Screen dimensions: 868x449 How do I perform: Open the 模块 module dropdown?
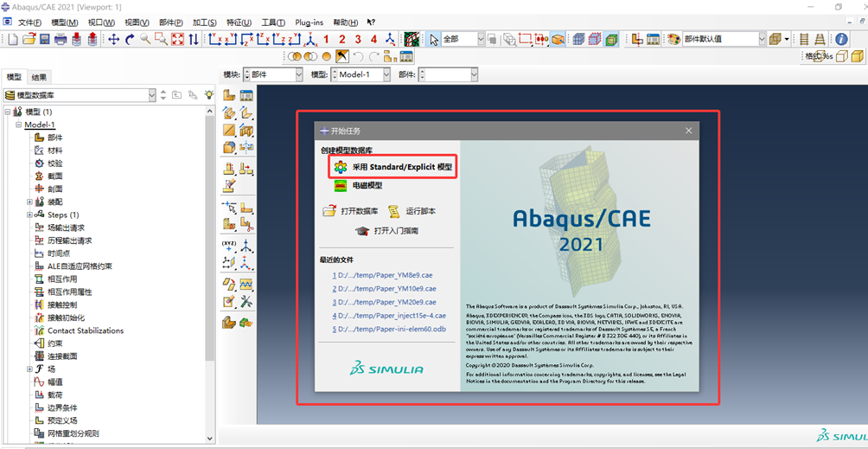coord(300,74)
